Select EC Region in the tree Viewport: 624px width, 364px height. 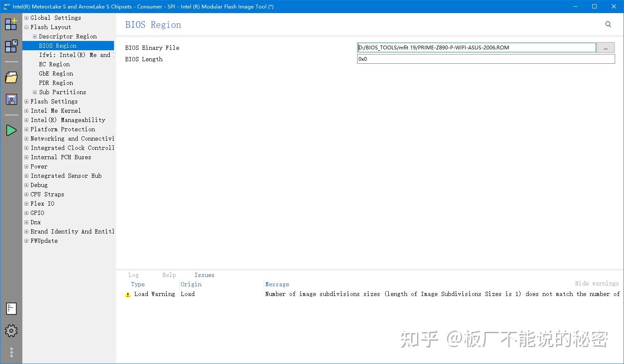54,64
